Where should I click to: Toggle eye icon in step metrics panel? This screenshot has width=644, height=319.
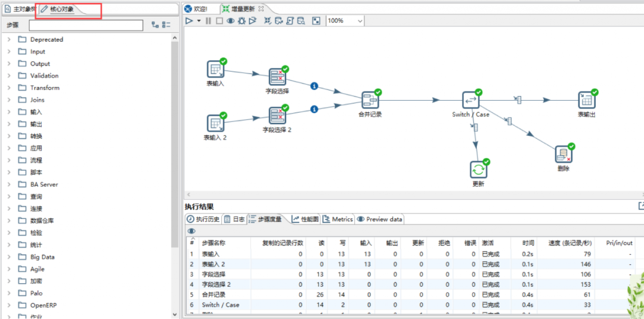pos(191,231)
